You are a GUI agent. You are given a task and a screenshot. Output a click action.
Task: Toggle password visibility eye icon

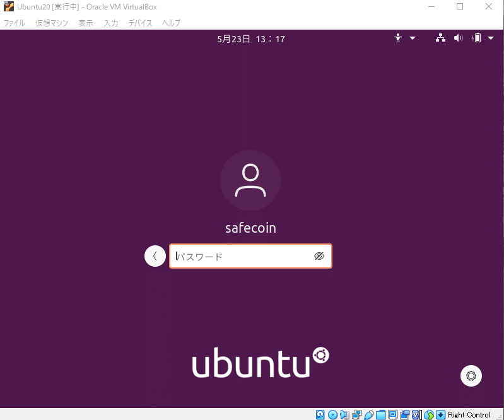(x=319, y=256)
